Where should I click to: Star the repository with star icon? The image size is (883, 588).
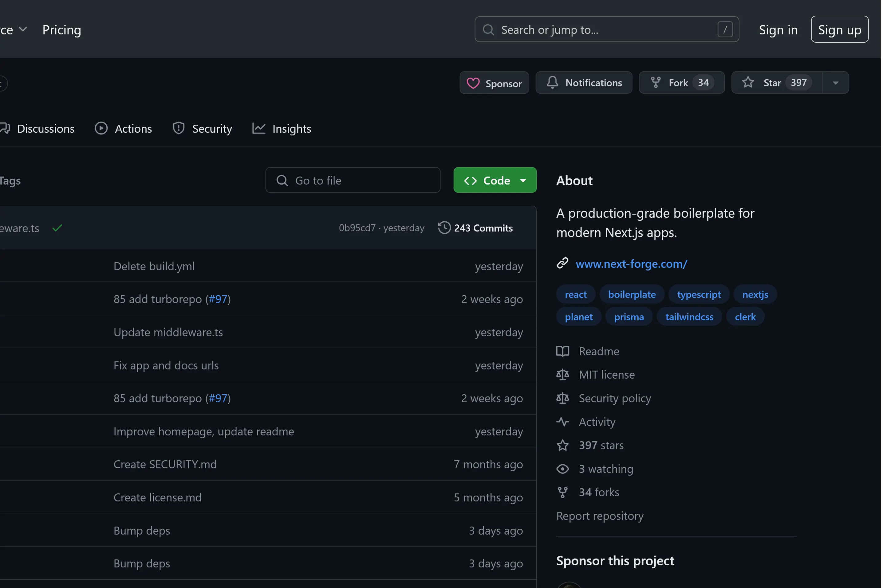[x=747, y=83]
